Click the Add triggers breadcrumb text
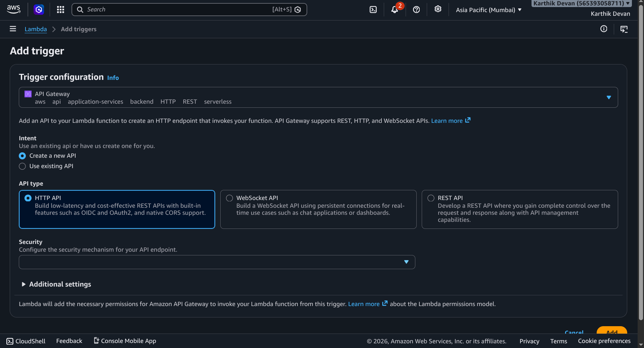Screen dimensions: 644x348 click(79, 29)
